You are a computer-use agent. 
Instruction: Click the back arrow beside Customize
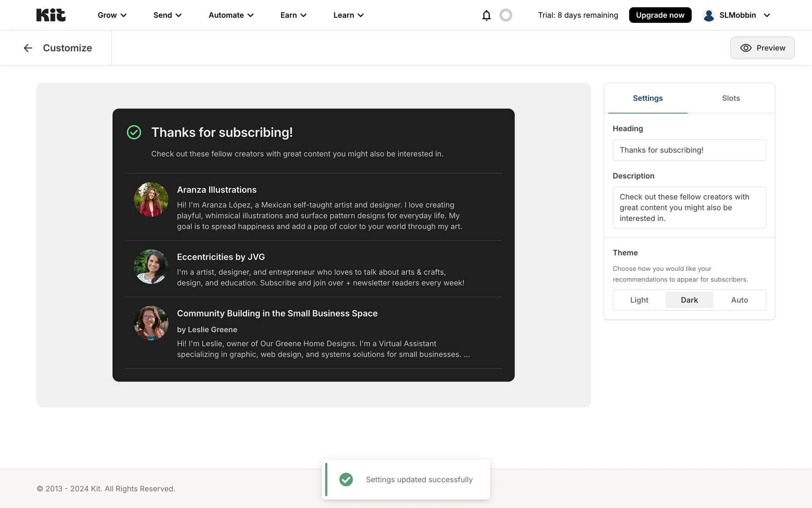click(x=28, y=48)
